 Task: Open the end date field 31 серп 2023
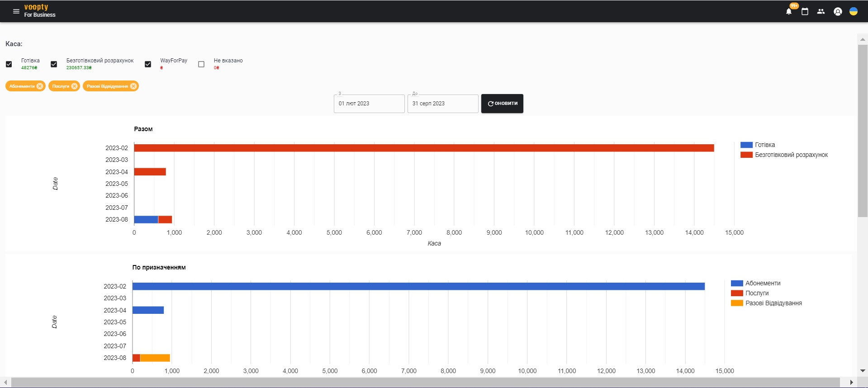442,104
